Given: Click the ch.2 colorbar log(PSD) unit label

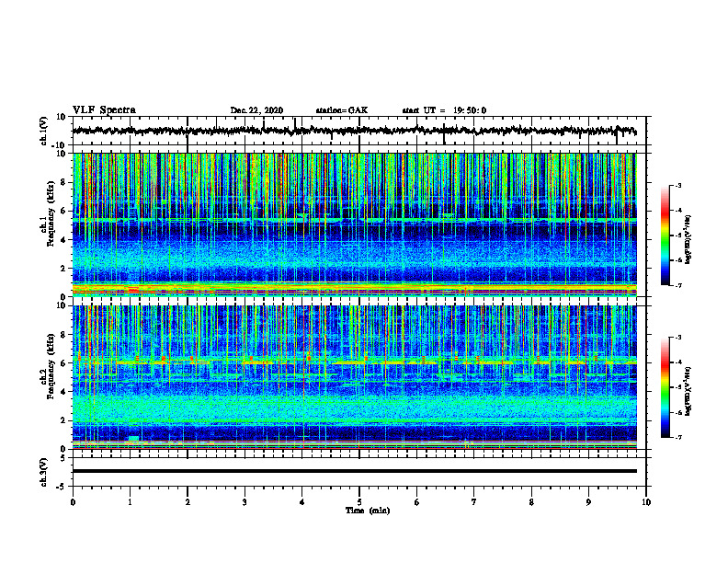Looking at the screenshot, I should [688, 391].
